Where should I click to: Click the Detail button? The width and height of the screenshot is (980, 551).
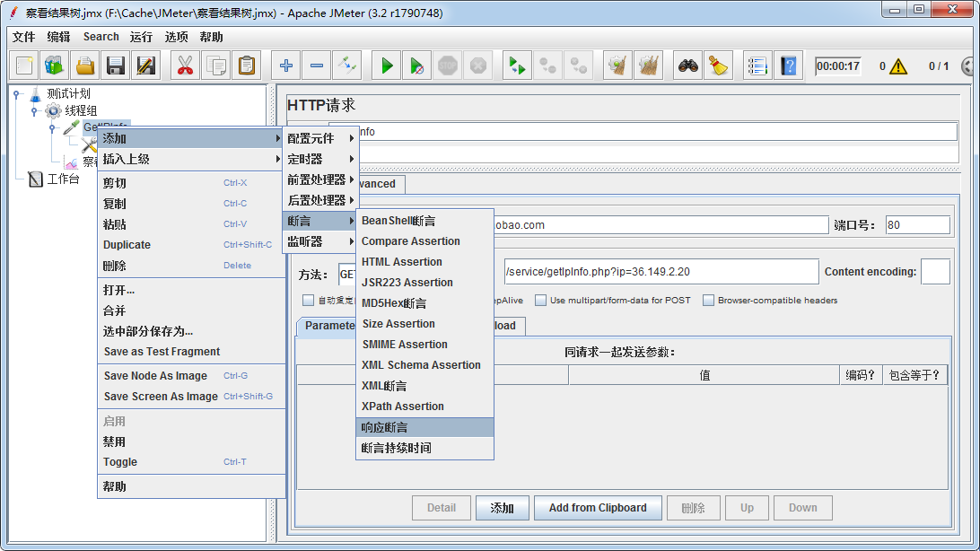[x=442, y=508]
